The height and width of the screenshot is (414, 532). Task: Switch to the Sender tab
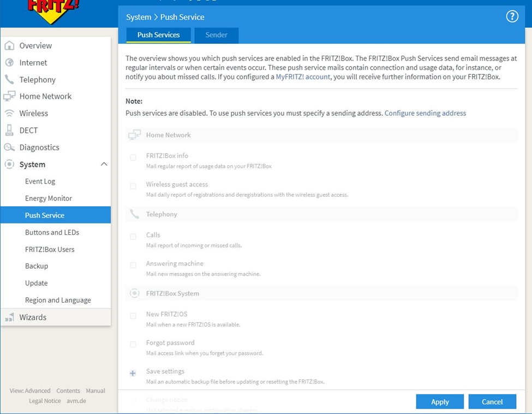point(216,35)
